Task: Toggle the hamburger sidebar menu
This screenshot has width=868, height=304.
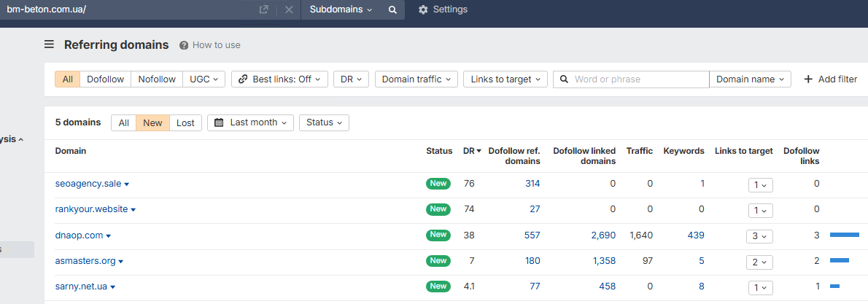Action: [x=50, y=44]
